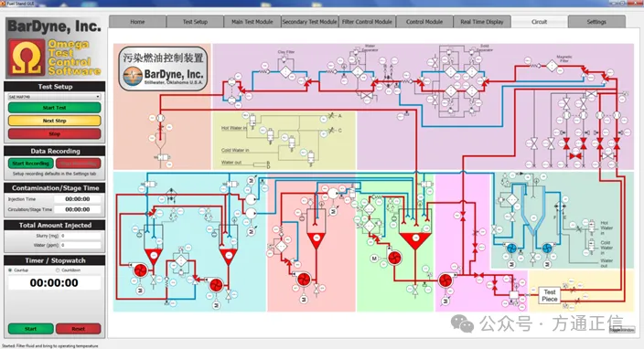
Task: Click the Start Recording button
Action: pyautogui.click(x=30, y=164)
